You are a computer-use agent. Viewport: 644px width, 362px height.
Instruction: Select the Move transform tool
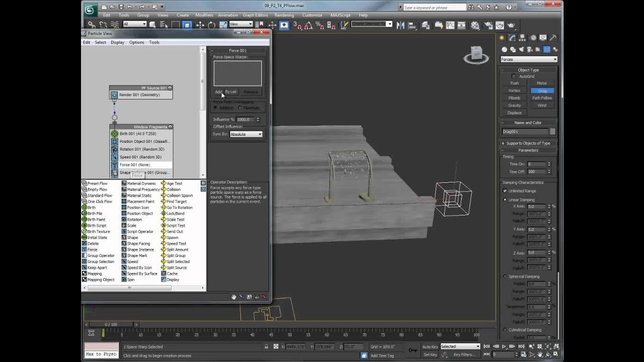click(200, 25)
